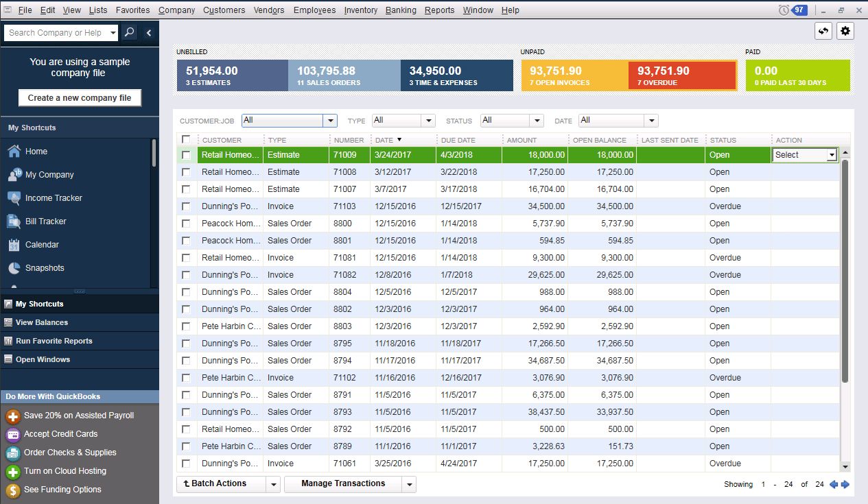868x504 pixels.
Task: Open Income Tracker settings via gear icon
Action: click(845, 31)
